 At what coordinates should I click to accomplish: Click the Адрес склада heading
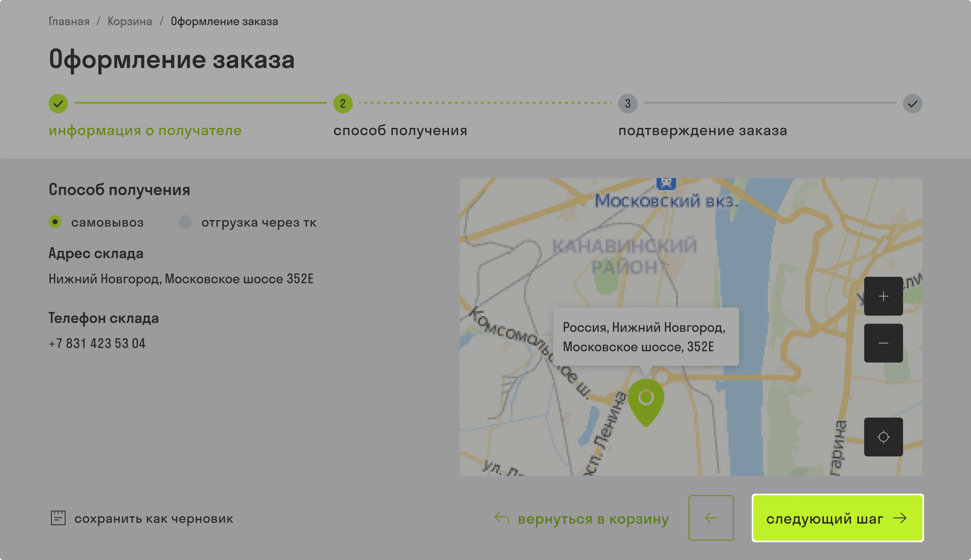(x=96, y=254)
